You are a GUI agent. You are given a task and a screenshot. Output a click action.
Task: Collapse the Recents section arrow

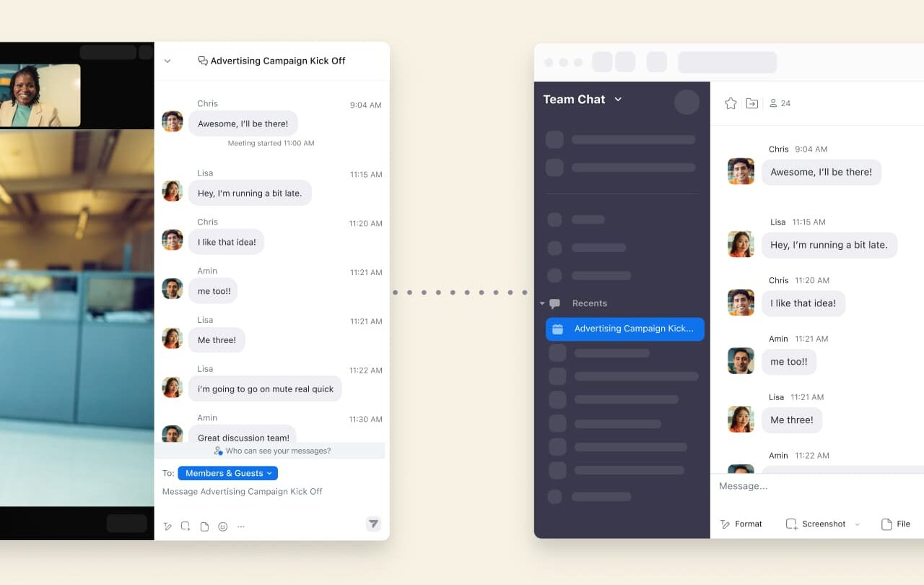(542, 303)
